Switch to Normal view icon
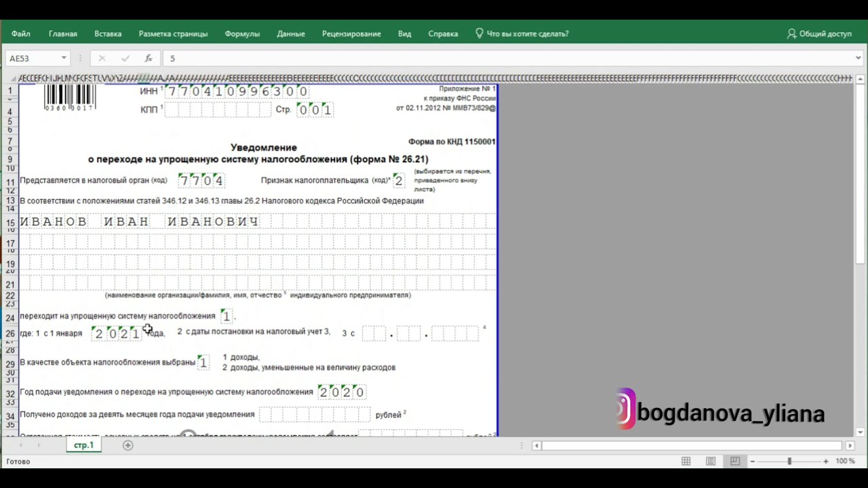 (686, 461)
